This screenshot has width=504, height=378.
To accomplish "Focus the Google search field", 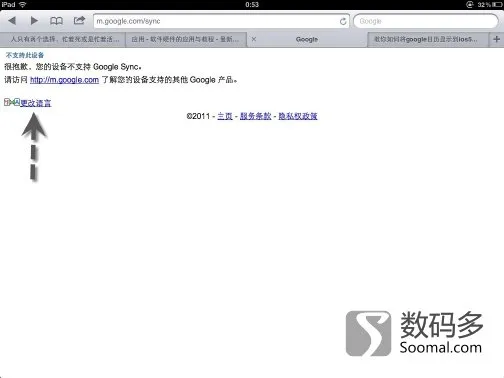I will [426, 21].
